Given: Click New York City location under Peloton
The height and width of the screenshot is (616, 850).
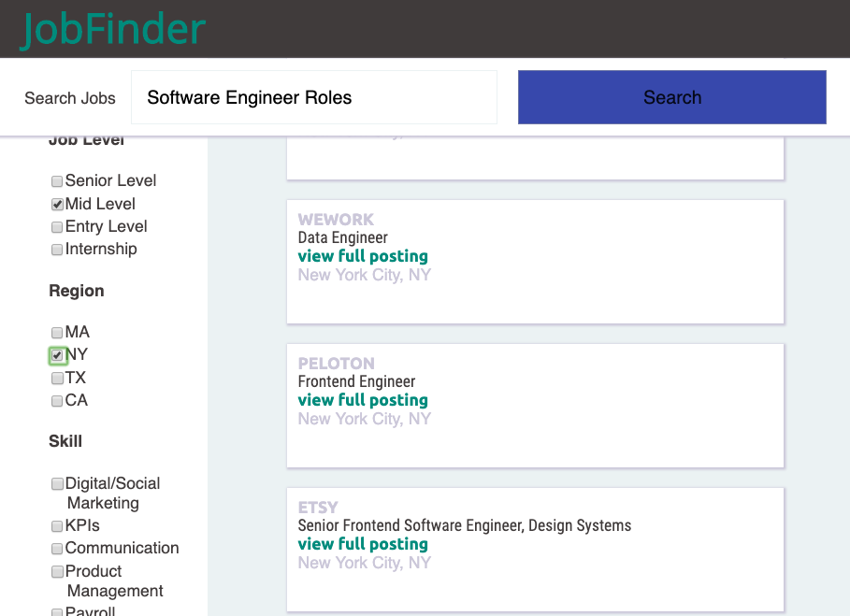Looking at the screenshot, I should (x=365, y=420).
